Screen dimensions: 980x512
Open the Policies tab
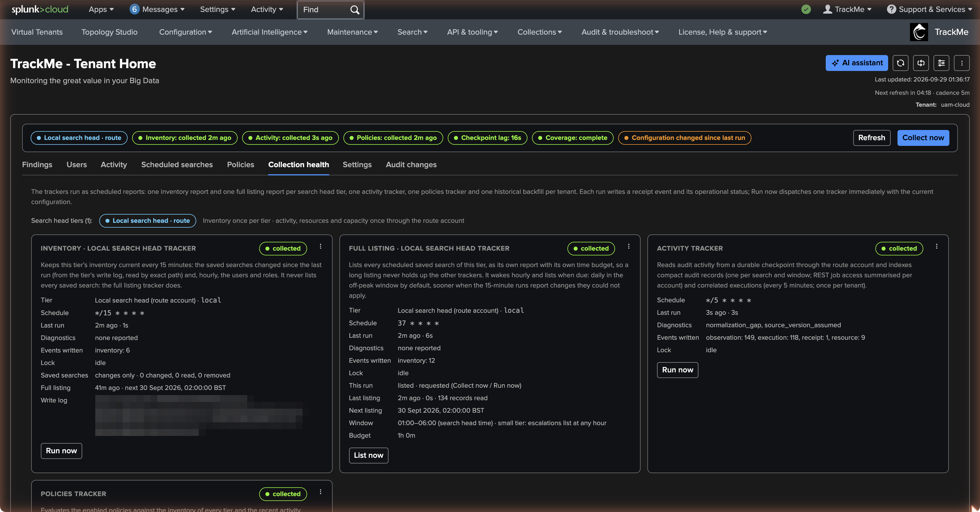point(240,164)
